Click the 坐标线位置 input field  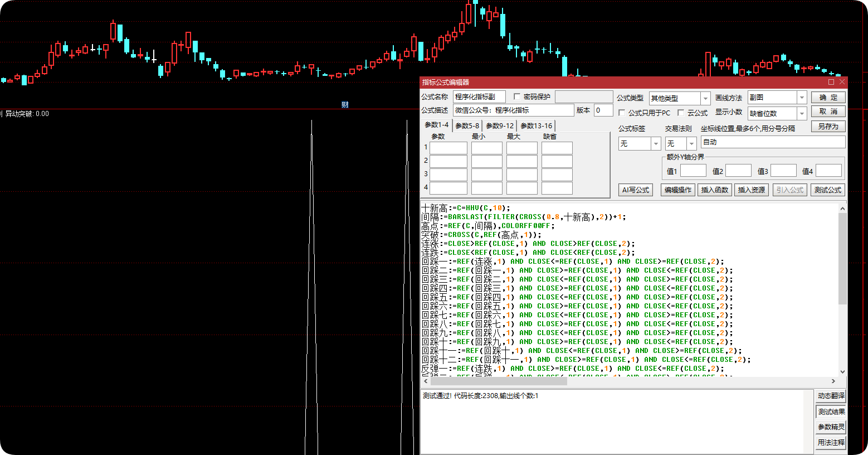click(x=773, y=142)
